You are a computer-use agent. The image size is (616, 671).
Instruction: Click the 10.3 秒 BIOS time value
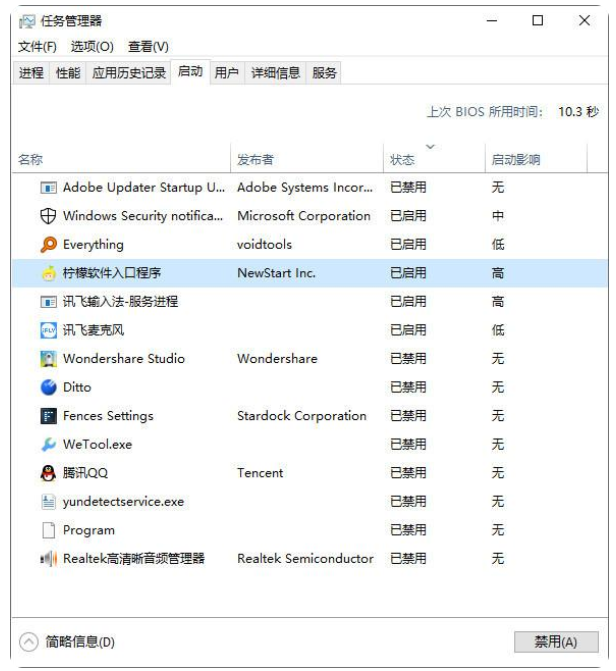(x=578, y=112)
